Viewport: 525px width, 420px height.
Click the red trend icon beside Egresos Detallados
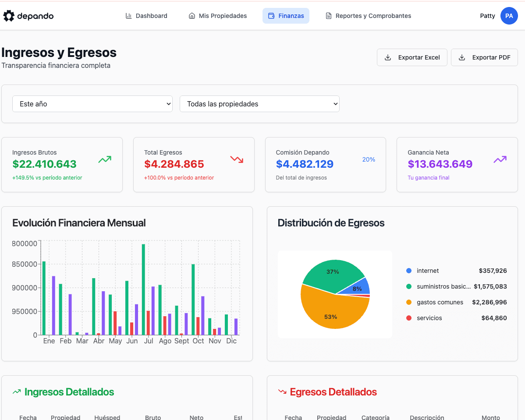[x=282, y=392]
